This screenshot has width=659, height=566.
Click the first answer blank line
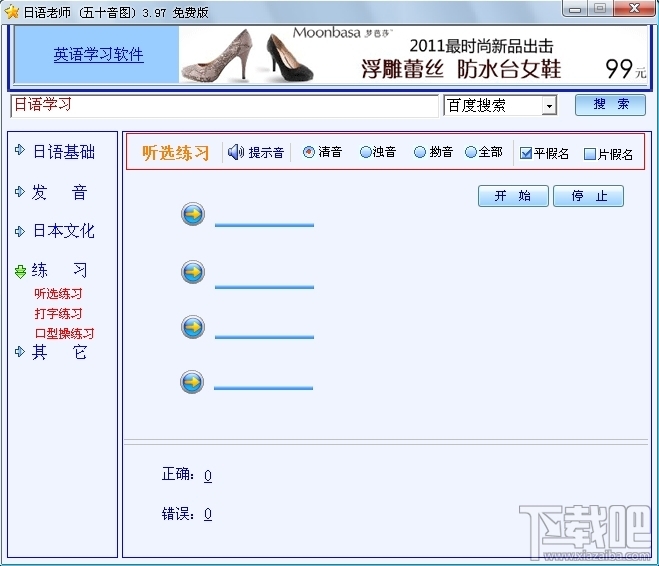pos(264,225)
